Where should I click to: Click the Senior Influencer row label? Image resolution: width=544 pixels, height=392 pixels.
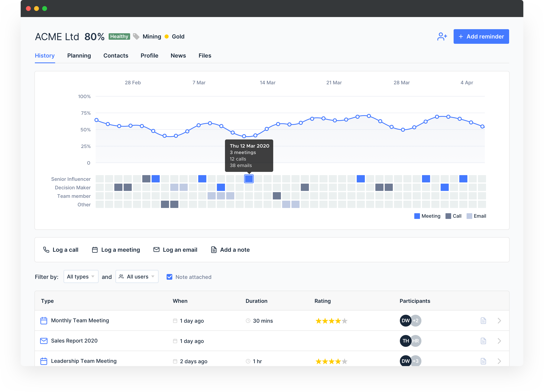(71, 179)
